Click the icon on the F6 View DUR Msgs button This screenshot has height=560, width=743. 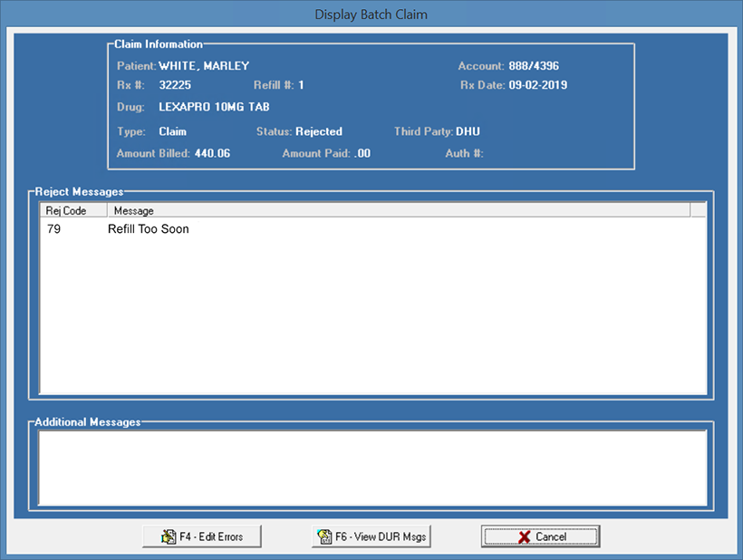(324, 536)
